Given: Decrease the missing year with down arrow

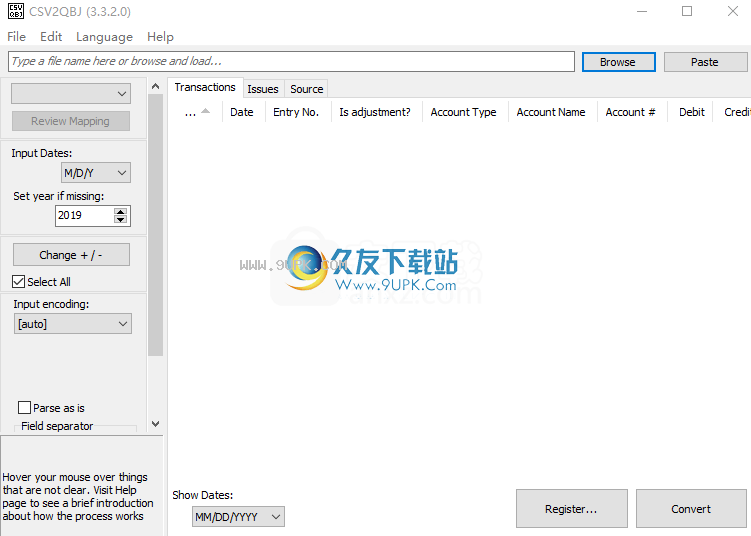Looking at the screenshot, I should click(121, 220).
